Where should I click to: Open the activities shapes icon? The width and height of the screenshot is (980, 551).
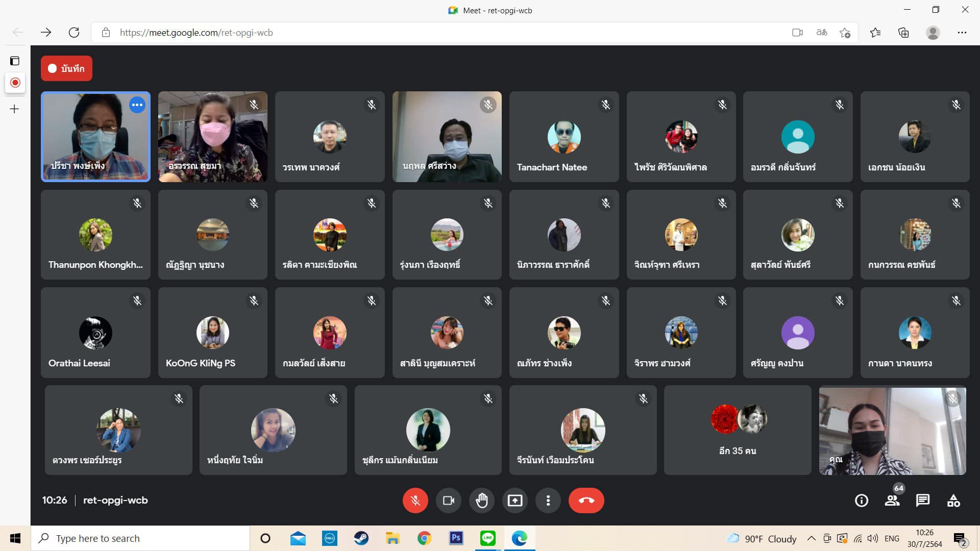[x=953, y=500]
